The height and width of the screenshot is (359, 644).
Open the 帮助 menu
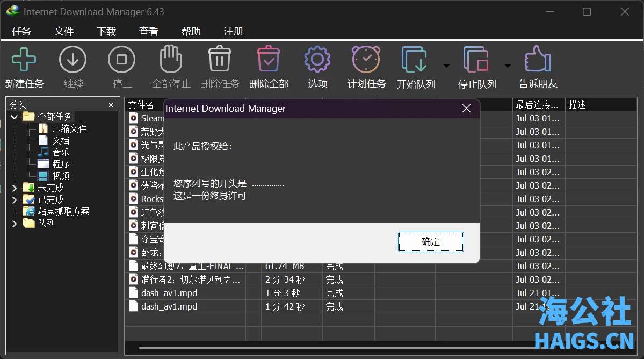click(191, 32)
